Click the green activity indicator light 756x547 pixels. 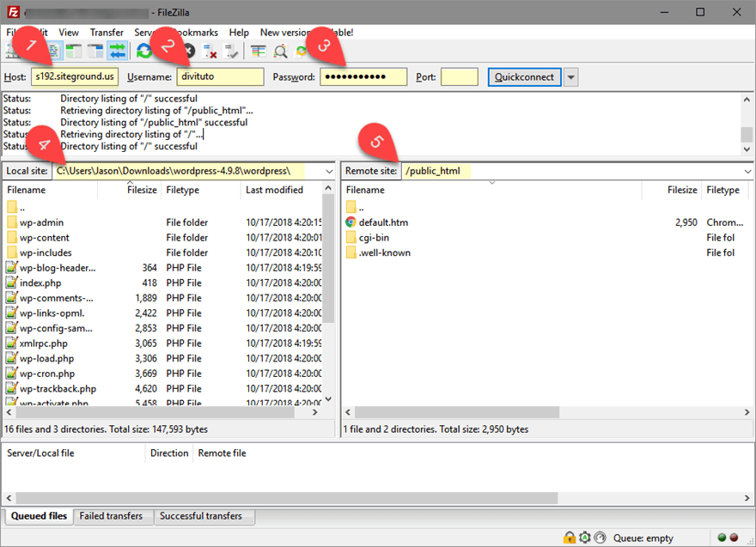[722, 538]
